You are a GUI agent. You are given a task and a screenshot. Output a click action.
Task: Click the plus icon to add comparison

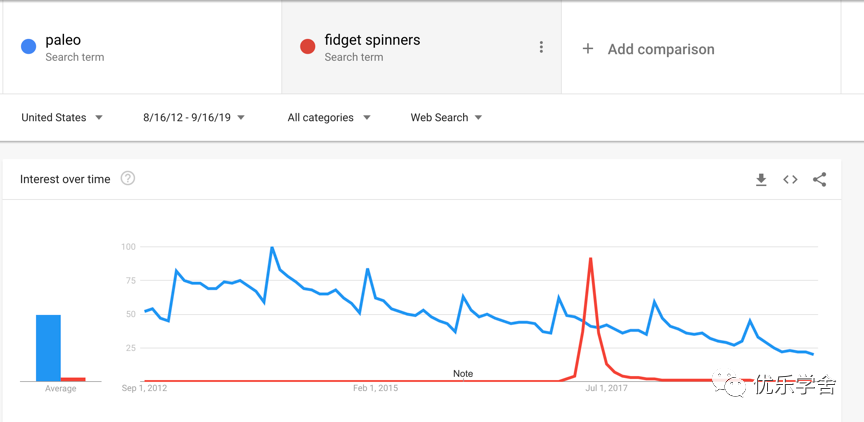pos(588,49)
